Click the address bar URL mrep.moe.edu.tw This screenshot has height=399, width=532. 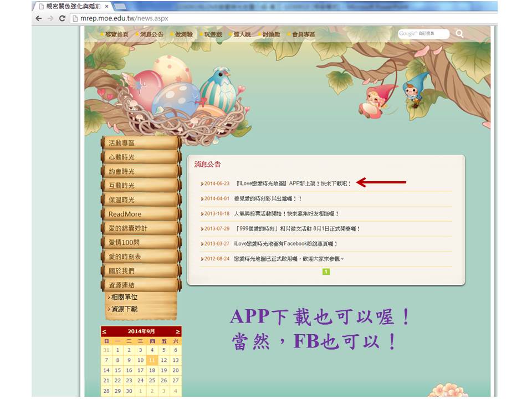pyautogui.click(x=122, y=18)
